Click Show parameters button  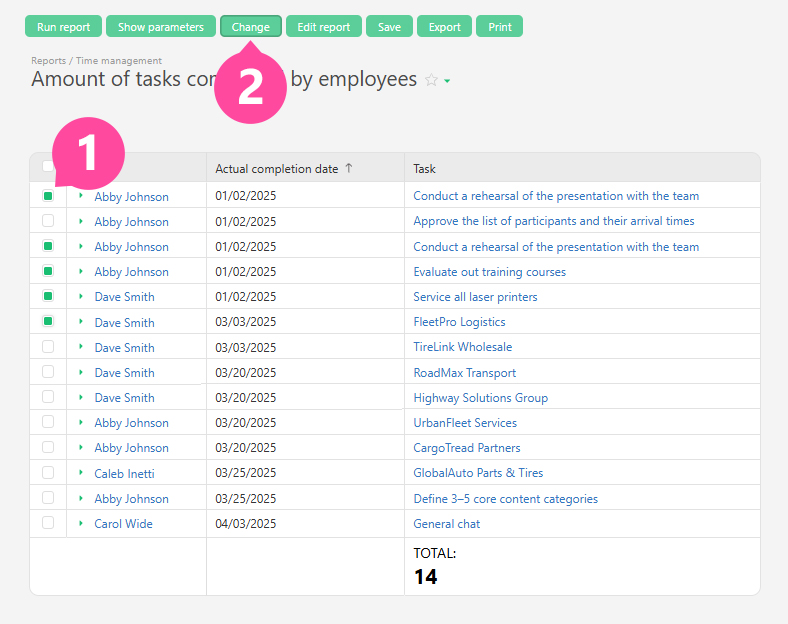coord(160,27)
